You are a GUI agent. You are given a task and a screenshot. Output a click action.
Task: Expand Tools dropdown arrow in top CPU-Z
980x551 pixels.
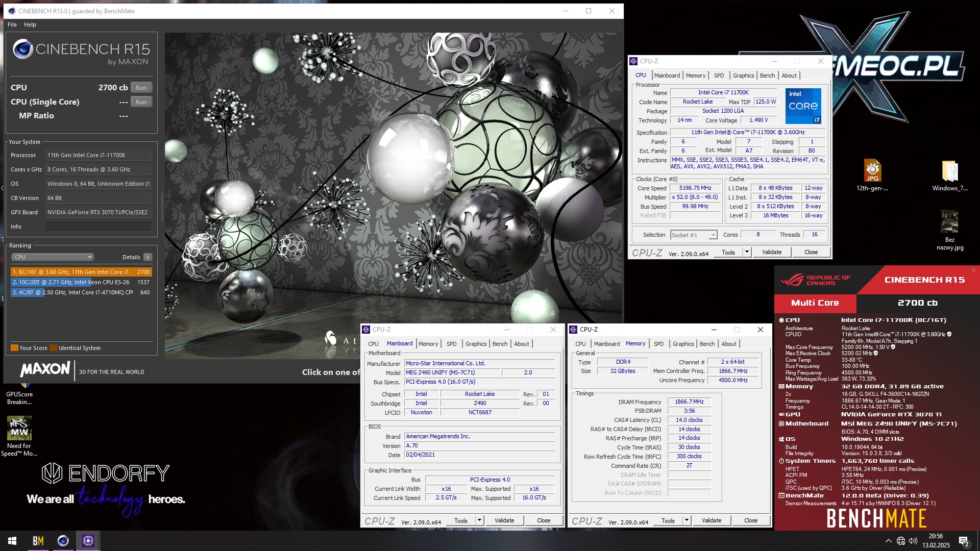pyautogui.click(x=747, y=252)
